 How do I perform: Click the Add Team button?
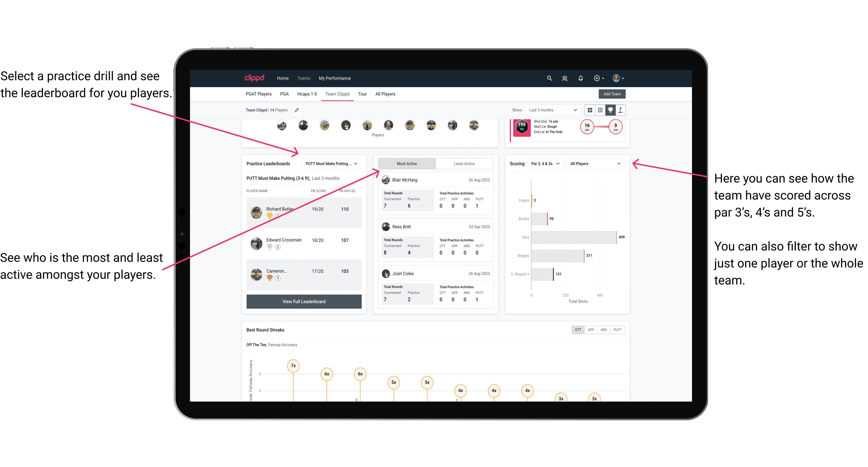click(x=612, y=94)
